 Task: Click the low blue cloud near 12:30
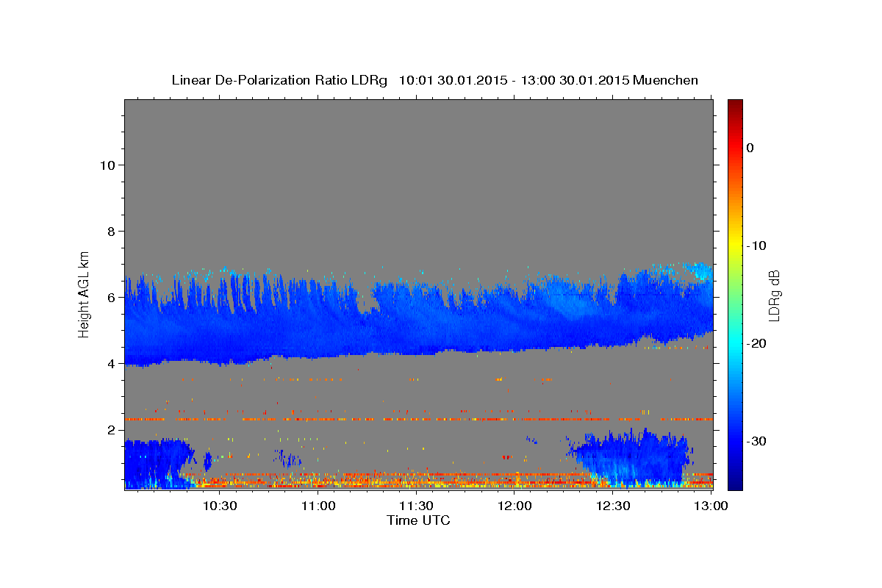pyautogui.click(x=632, y=456)
